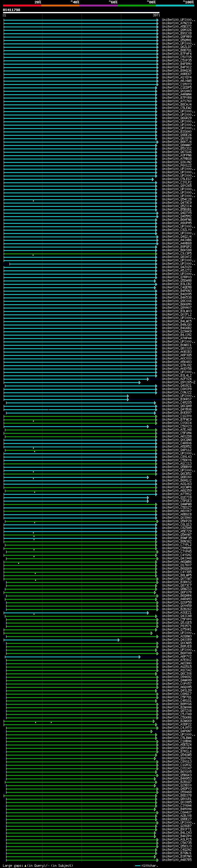Select the query name AV411798
This screenshot has width=197, height=868.
click(11, 10)
